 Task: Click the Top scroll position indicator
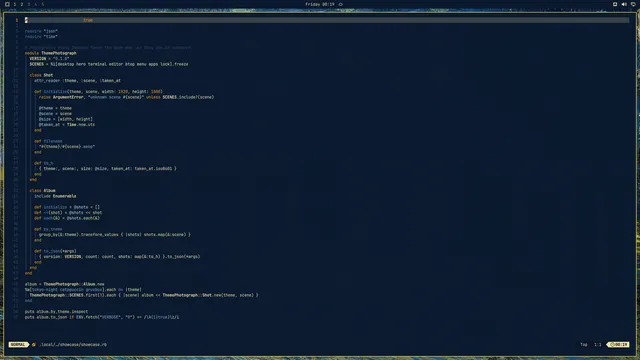584,344
